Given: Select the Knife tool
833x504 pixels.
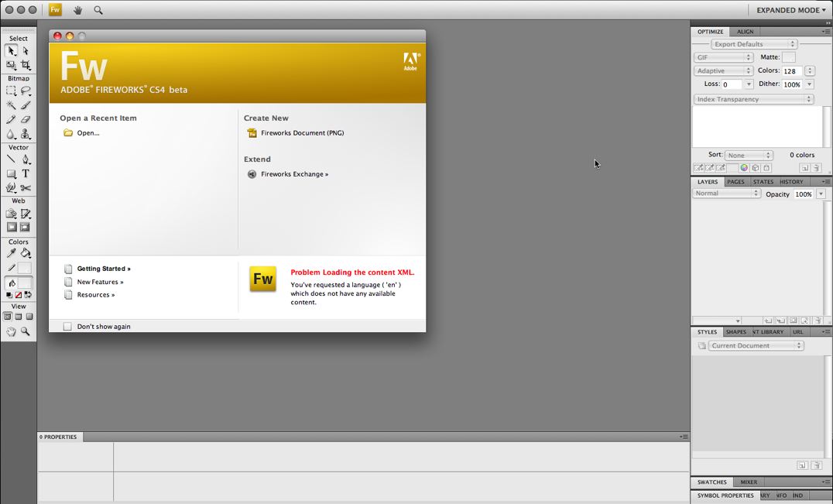Looking at the screenshot, I should (26, 187).
